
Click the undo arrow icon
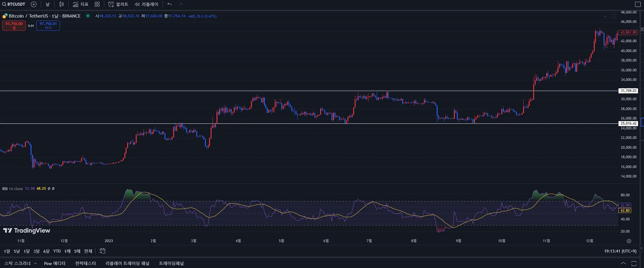click(169, 4)
